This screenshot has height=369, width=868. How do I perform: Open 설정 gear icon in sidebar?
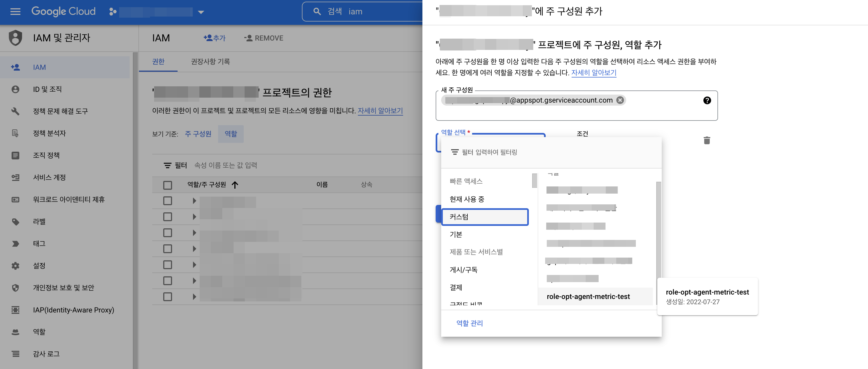(15, 266)
